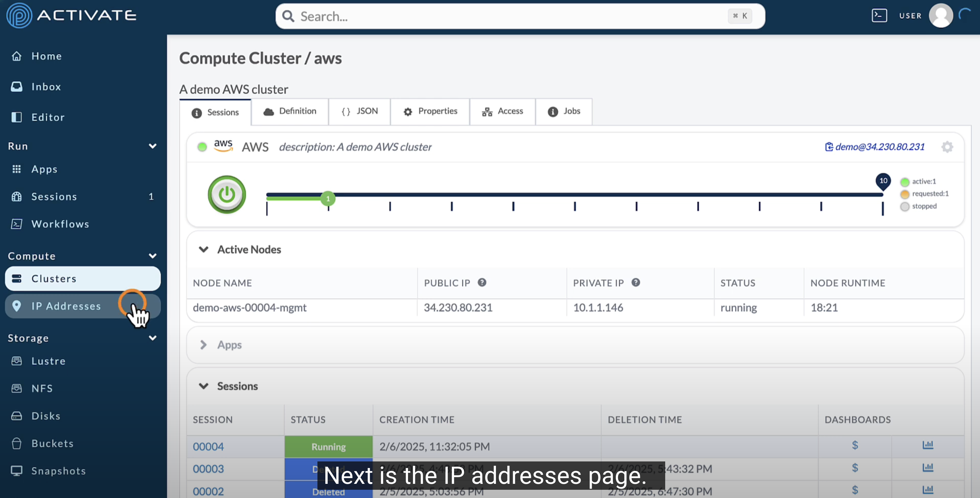Collapse the Active Nodes panel
This screenshot has height=498, width=980.
204,250
